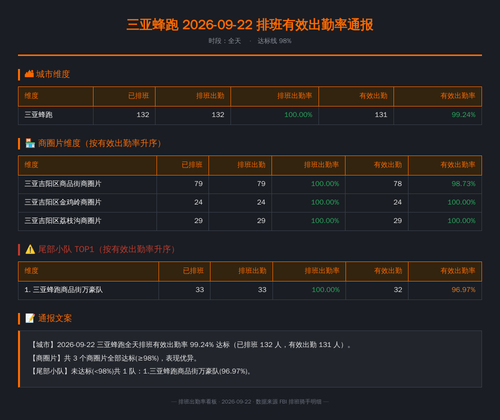Click the 96.97% value in 尾部小队 table
Screen dimensions: 500x420
click(x=463, y=290)
